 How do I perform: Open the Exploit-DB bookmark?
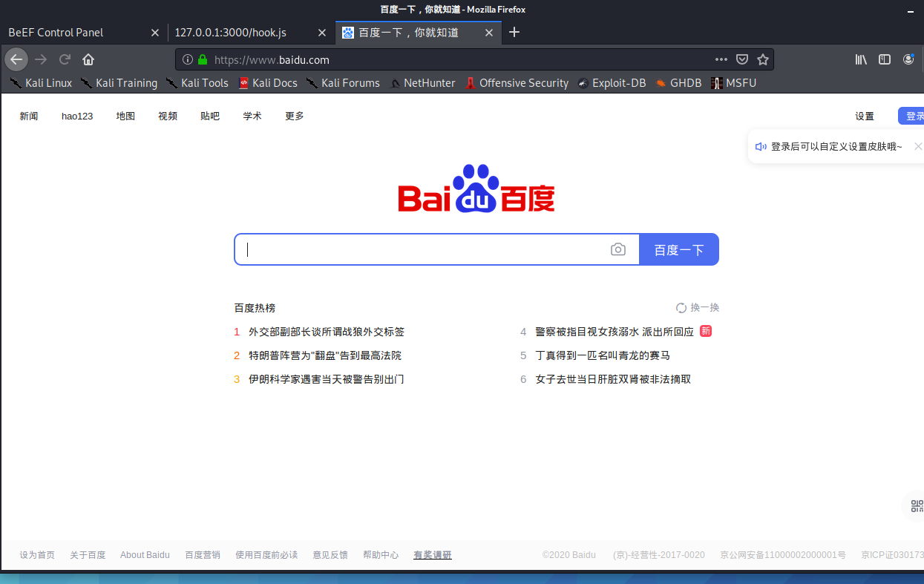(612, 83)
